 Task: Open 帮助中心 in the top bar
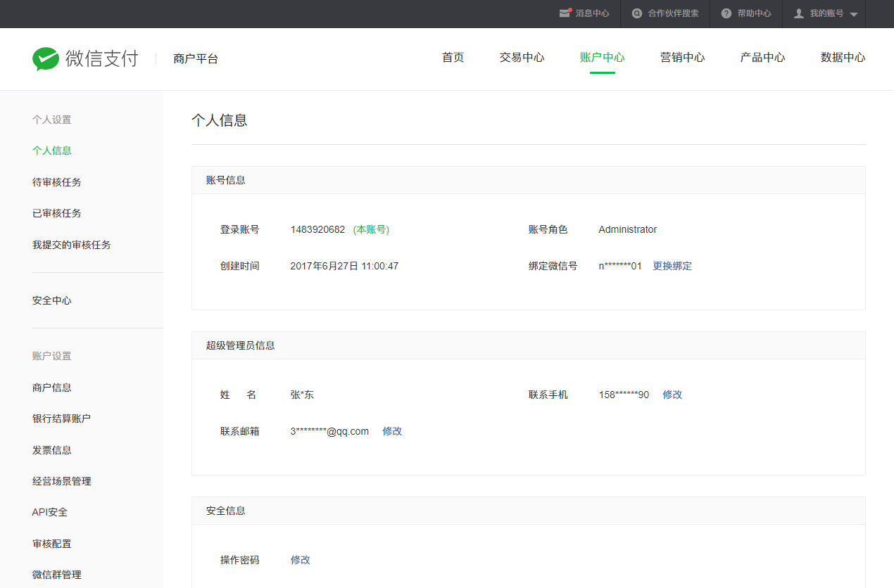coord(754,13)
